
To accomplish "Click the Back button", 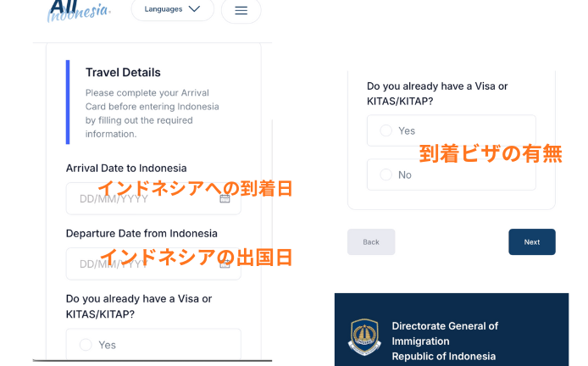I will click(x=371, y=241).
